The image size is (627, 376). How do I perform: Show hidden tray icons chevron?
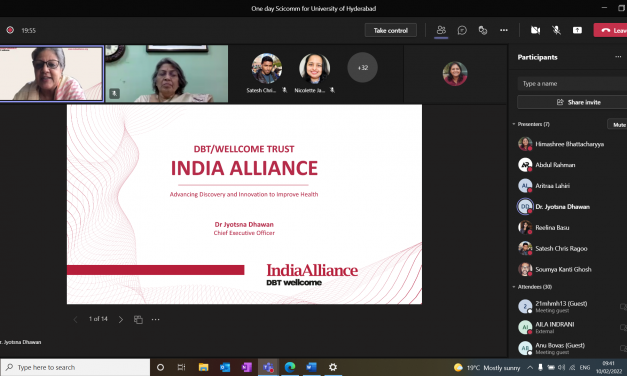530,368
